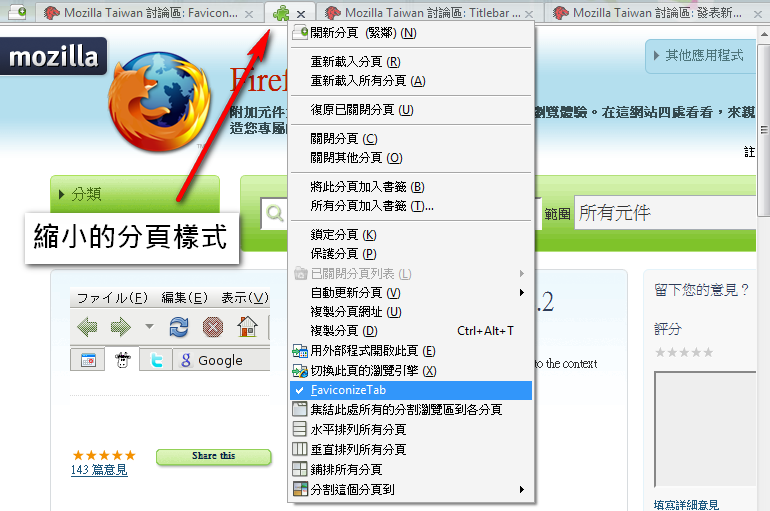The image size is (770, 511).
Task: Choose 重新載入所有分頁 menu entry
Action: tap(411, 81)
